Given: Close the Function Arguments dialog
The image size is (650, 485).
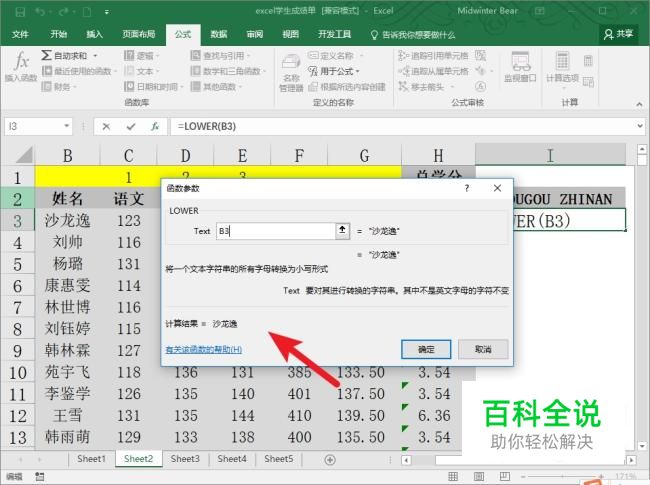Looking at the screenshot, I should 497,188.
